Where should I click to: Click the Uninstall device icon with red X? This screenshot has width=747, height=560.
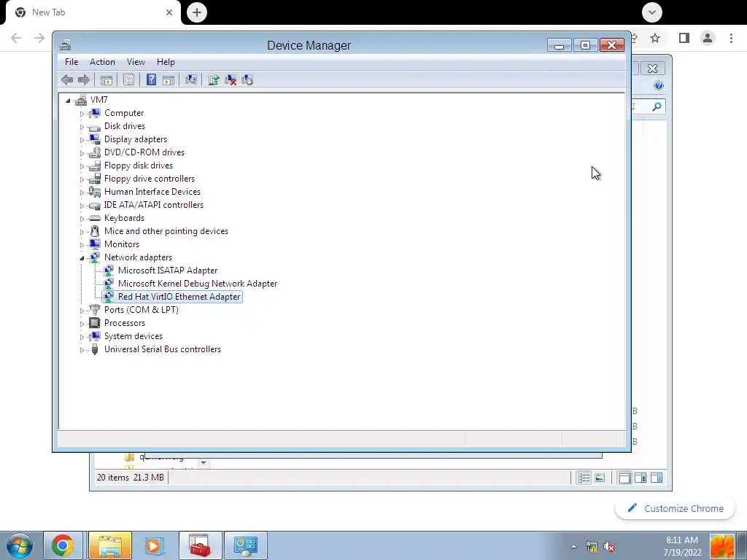(231, 80)
